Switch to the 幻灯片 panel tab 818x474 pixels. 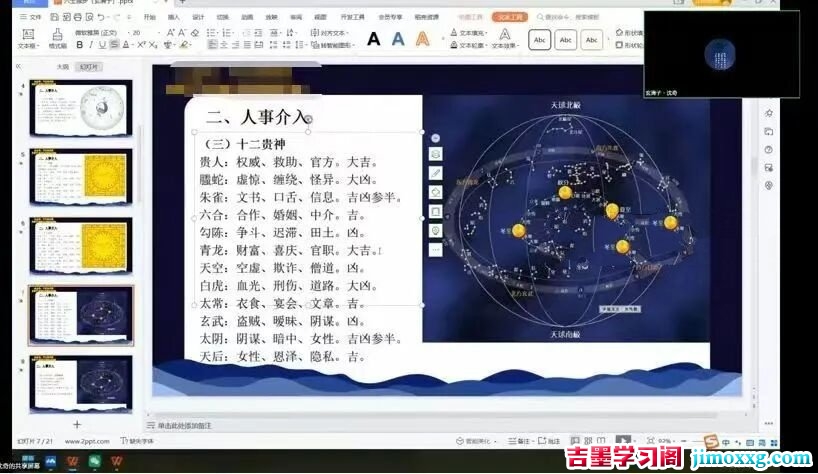pyautogui.click(x=89, y=67)
